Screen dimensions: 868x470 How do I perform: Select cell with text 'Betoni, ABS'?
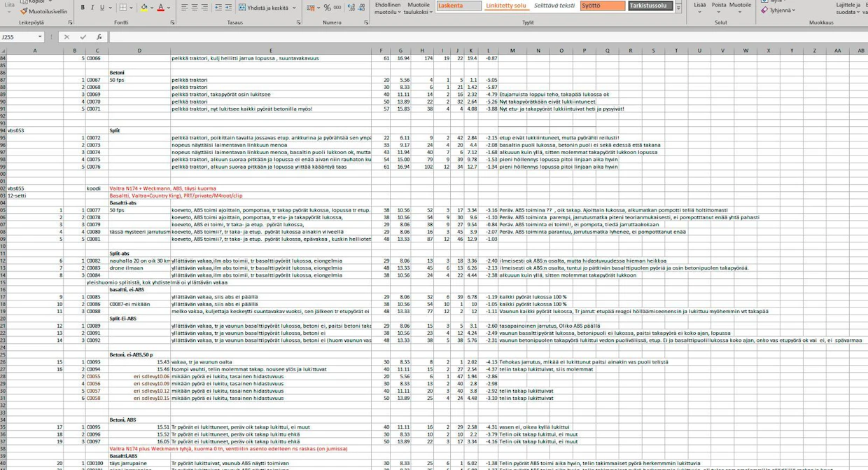[x=139, y=420]
